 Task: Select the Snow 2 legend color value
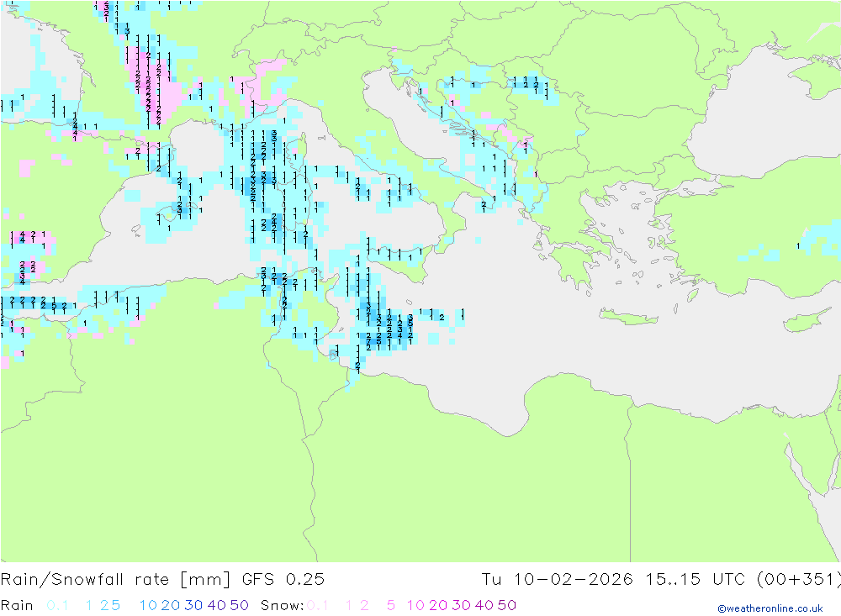(364, 605)
